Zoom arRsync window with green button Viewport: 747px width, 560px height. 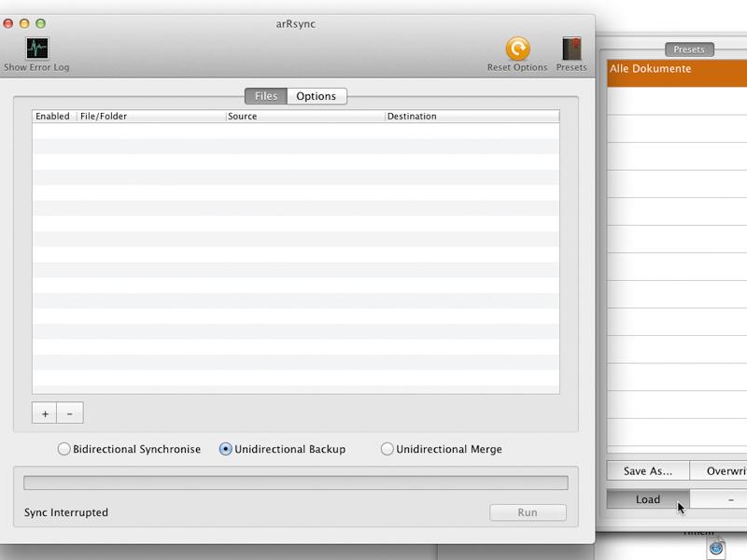click(40, 23)
